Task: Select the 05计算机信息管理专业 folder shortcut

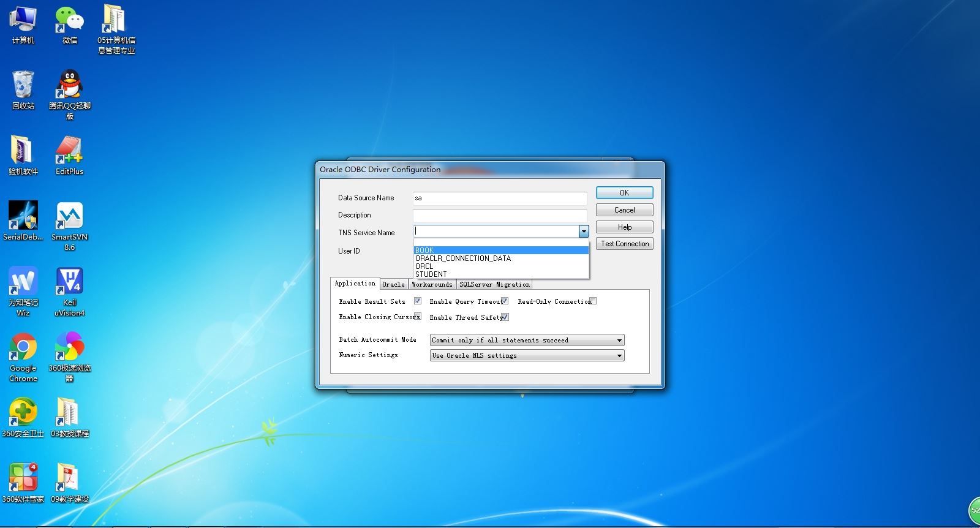Action: (116, 29)
